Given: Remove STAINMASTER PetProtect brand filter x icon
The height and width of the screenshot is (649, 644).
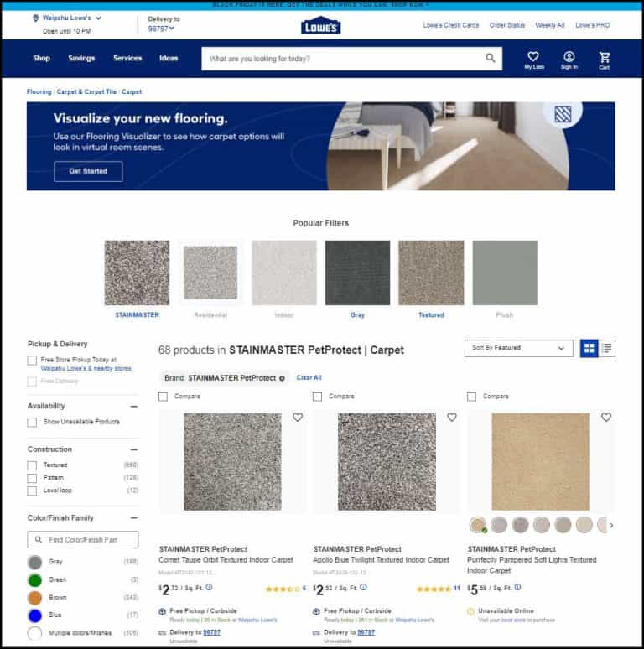Looking at the screenshot, I should click(282, 378).
